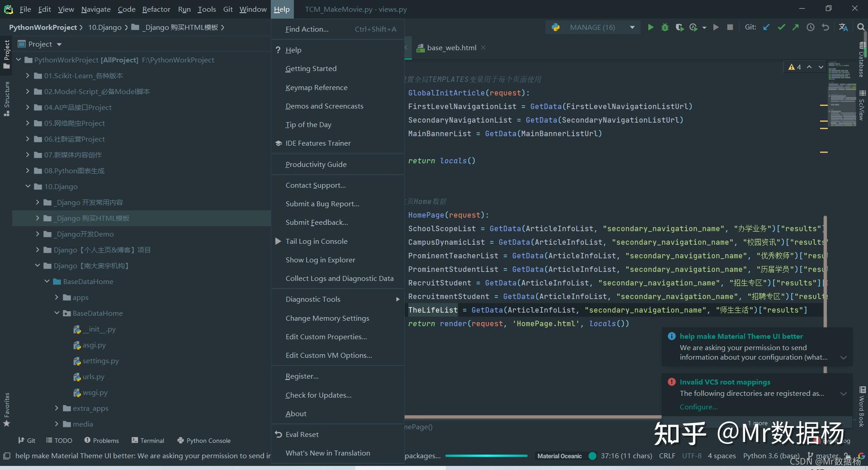Switch to the base_web.html editor tab
This screenshot has height=470, width=868.
(x=451, y=48)
